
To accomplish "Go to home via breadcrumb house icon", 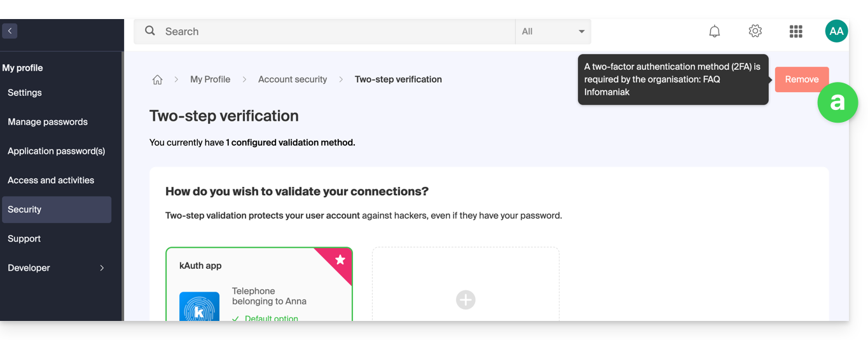I will 158,80.
